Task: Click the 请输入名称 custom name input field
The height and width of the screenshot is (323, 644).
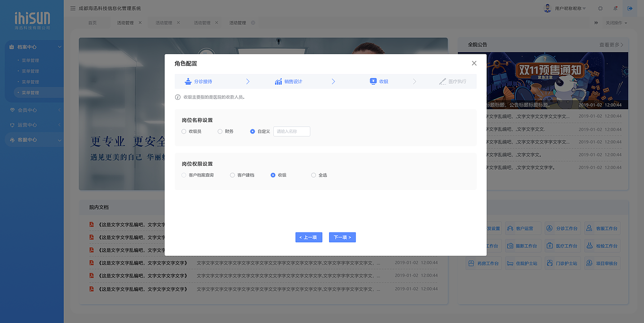Action: (291, 131)
